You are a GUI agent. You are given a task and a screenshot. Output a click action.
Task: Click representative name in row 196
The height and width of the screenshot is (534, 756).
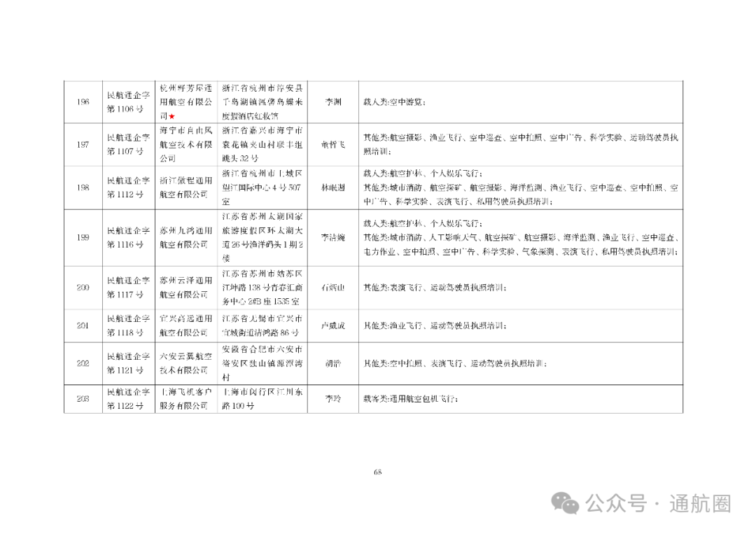(333, 101)
